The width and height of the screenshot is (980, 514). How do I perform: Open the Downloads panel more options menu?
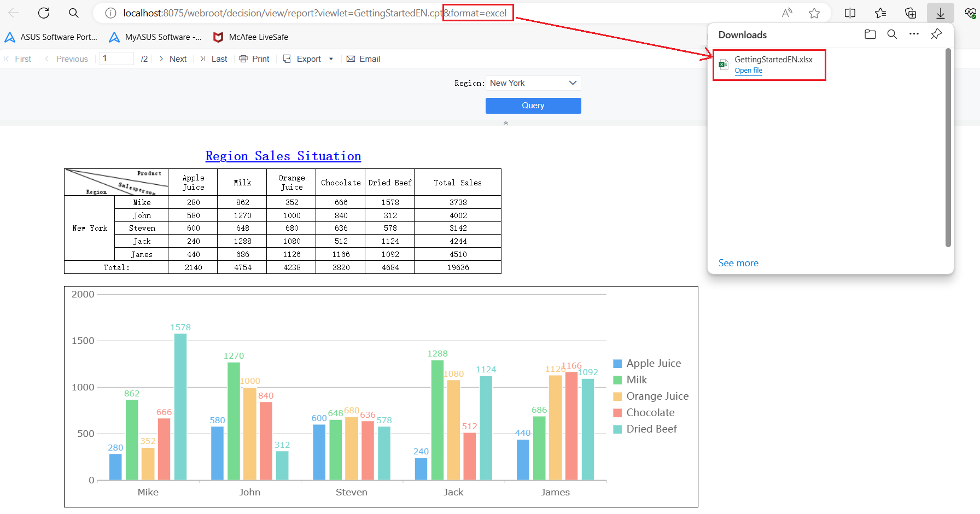click(914, 34)
